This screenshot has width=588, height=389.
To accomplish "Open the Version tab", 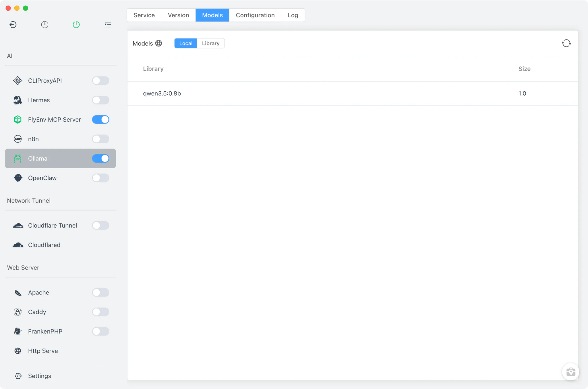I will pyautogui.click(x=178, y=15).
